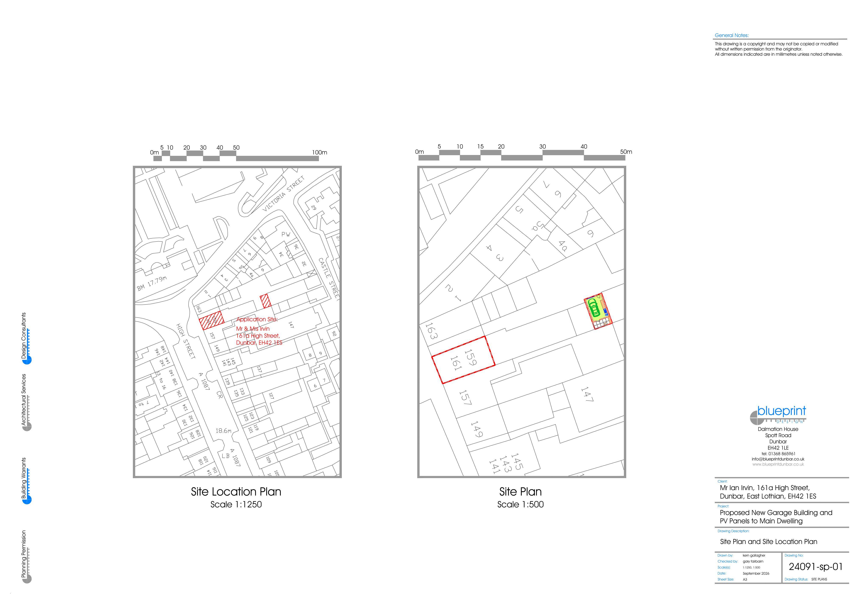Click Scale 1:1250 label
Image resolution: width=868 pixels, height=614 pixels.
[236, 504]
